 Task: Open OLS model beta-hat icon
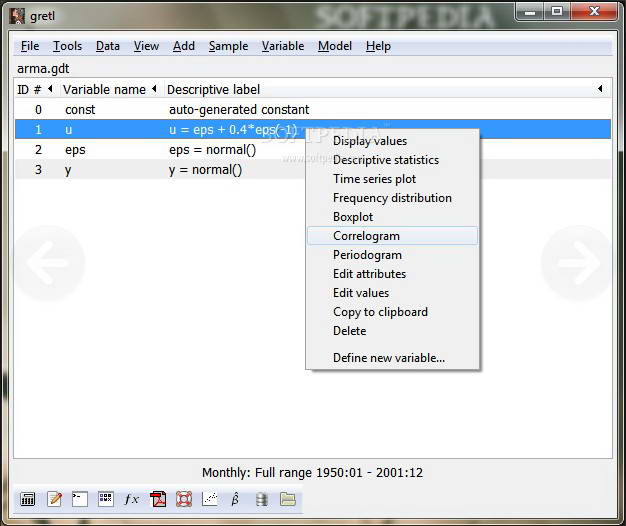[235, 499]
